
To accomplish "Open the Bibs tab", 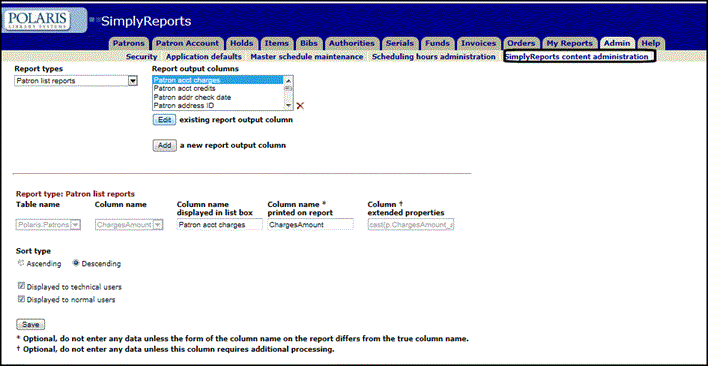I will click(x=308, y=43).
